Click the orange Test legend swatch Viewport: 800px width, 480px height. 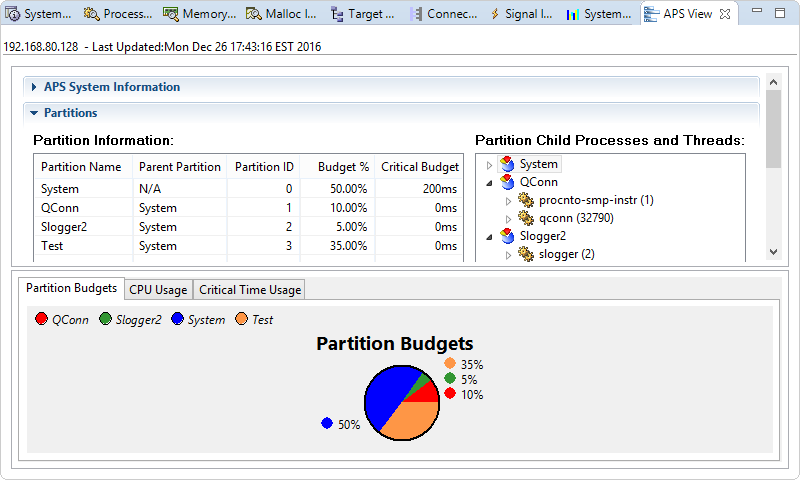click(242, 319)
